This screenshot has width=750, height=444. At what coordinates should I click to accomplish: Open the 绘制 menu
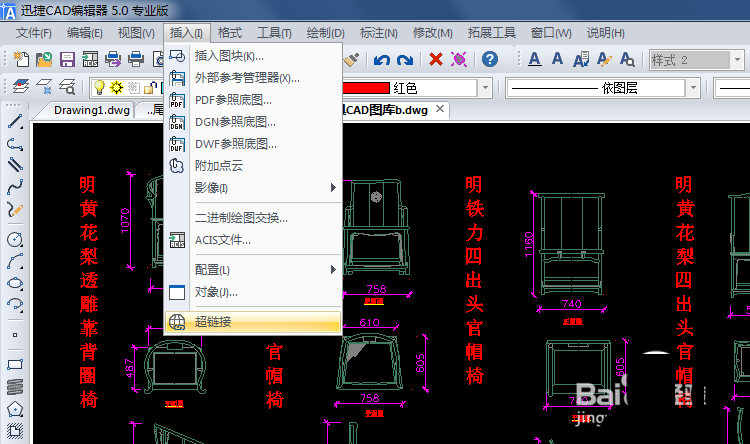tap(326, 33)
